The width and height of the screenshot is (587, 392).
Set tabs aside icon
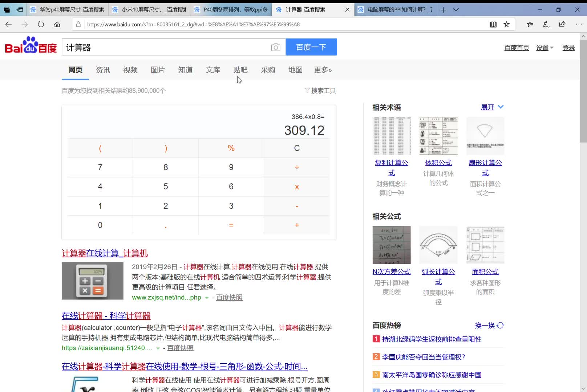tap(20, 10)
